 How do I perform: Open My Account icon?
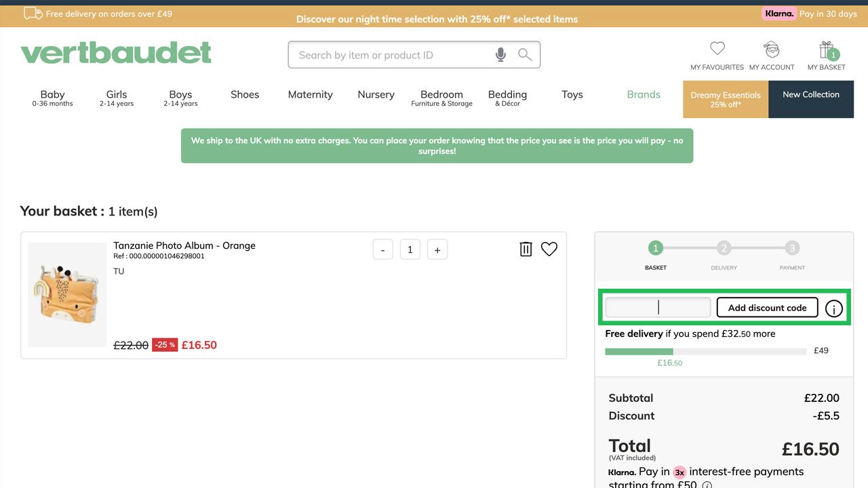click(x=772, y=49)
